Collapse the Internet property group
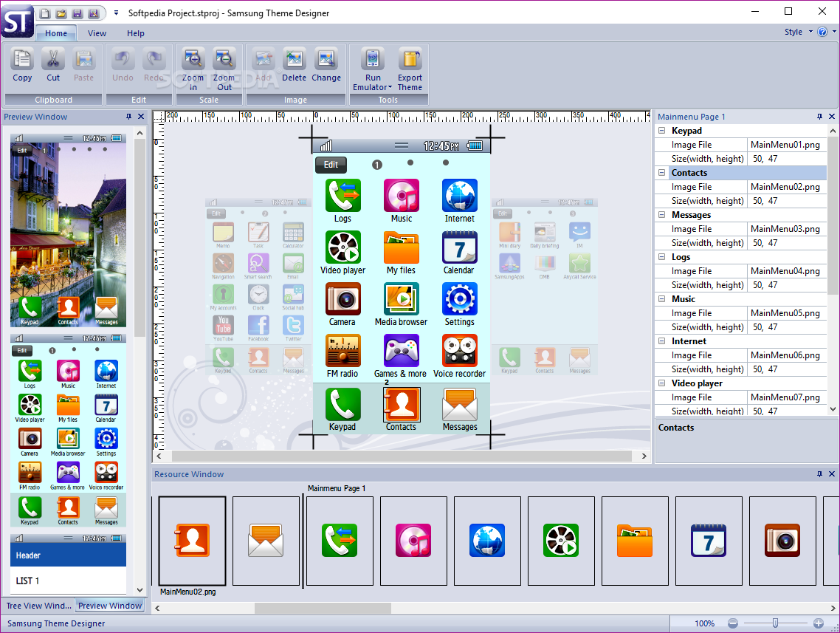The width and height of the screenshot is (840, 633). coord(661,341)
